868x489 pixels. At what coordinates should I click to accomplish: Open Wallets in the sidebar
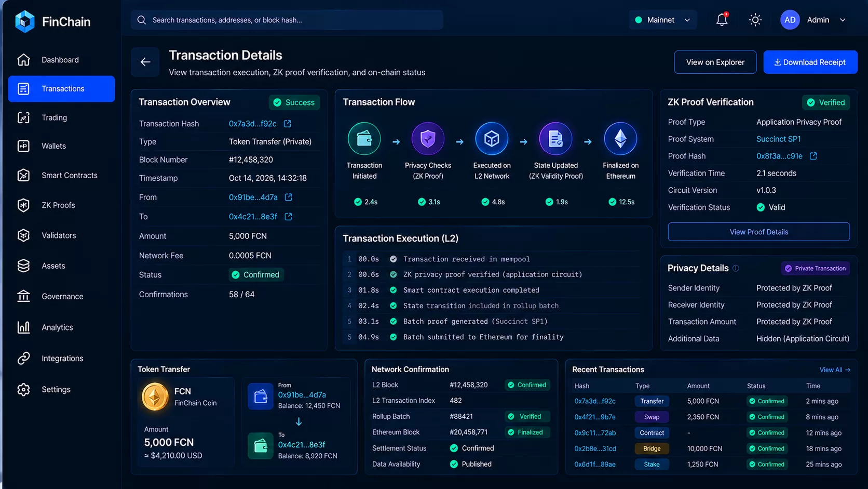pos(61,146)
